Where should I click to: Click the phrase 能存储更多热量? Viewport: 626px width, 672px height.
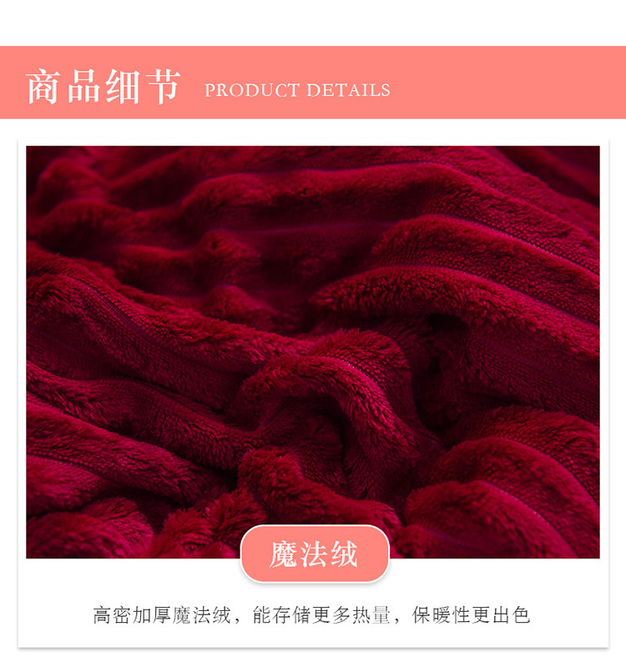click(321, 615)
